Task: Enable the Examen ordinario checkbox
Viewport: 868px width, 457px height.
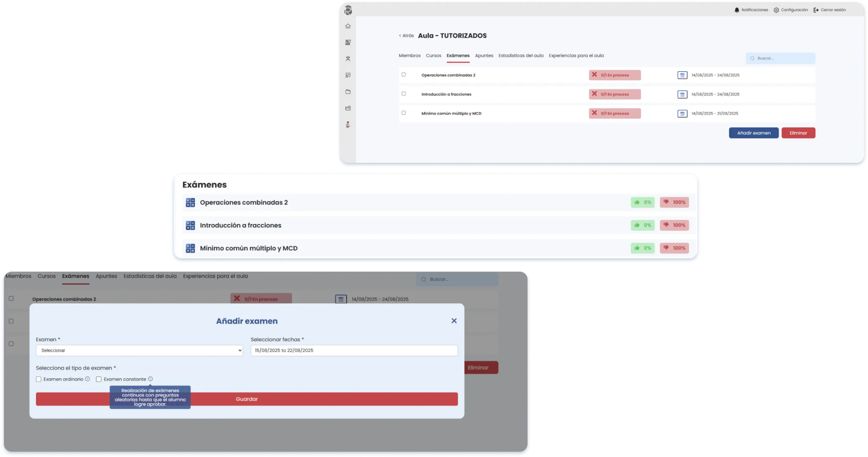Action: coord(39,379)
